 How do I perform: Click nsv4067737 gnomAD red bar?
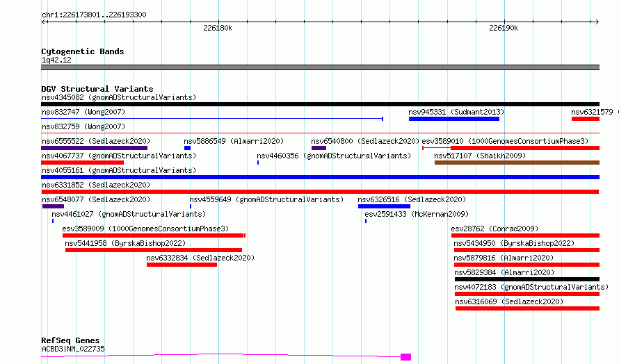click(x=83, y=163)
